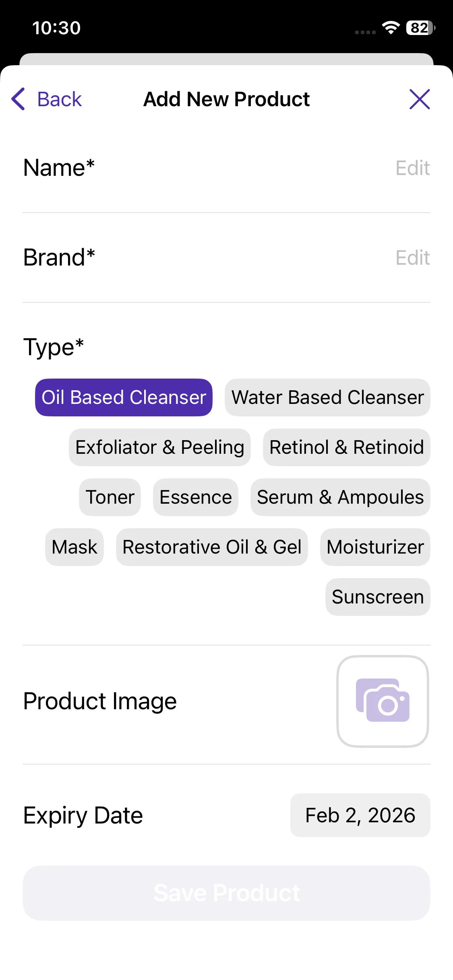The width and height of the screenshot is (453, 980).
Task: Edit the Brand field
Action: [x=412, y=257]
